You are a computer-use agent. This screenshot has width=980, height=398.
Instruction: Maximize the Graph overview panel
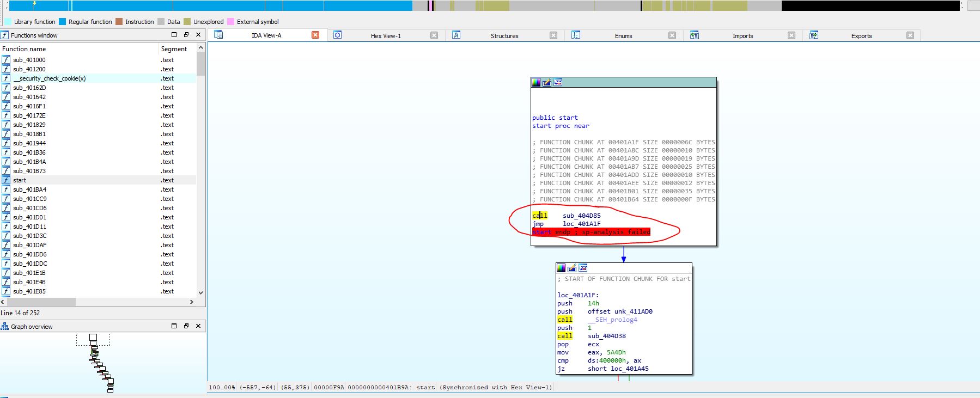click(174, 326)
